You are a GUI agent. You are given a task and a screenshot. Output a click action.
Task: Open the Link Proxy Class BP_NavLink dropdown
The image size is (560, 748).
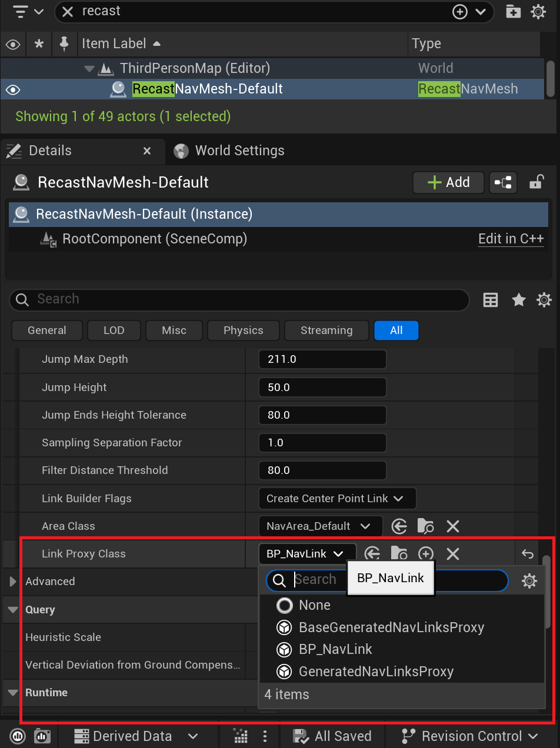tap(307, 553)
